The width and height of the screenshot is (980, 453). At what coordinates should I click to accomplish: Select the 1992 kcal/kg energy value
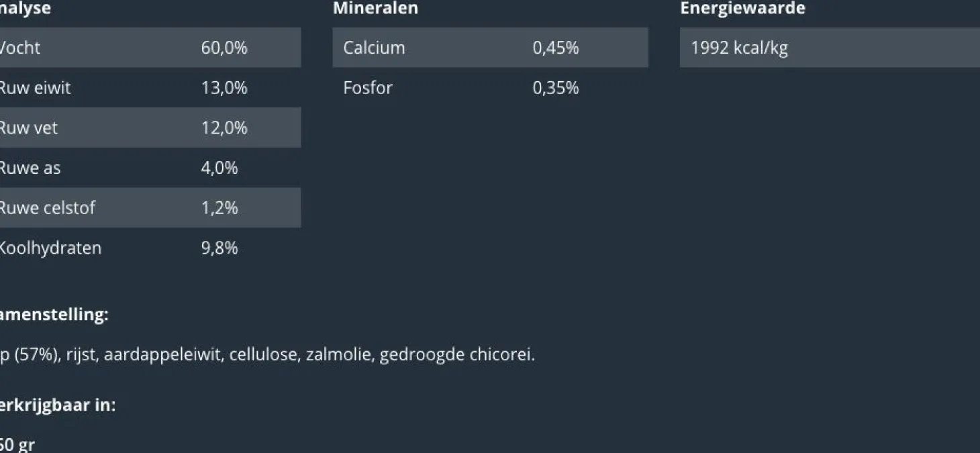tap(739, 48)
